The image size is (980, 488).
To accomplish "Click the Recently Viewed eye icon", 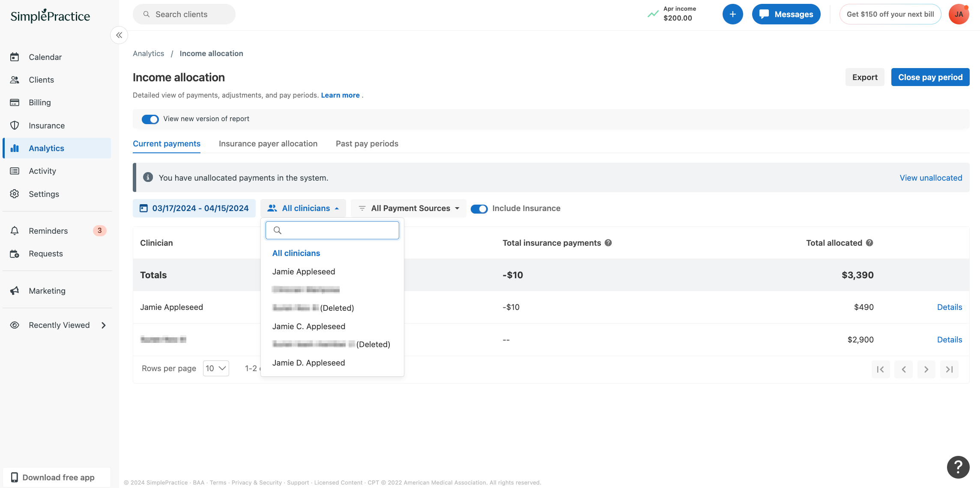I will 15,325.
